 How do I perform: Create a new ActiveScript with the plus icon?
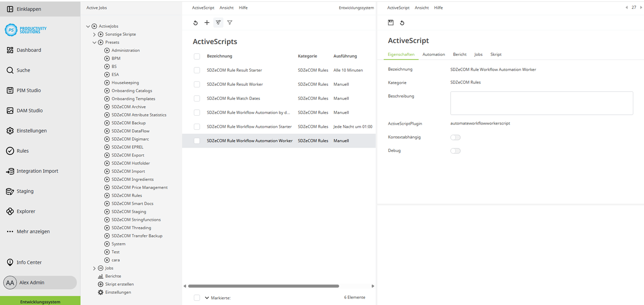tap(207, 22)
